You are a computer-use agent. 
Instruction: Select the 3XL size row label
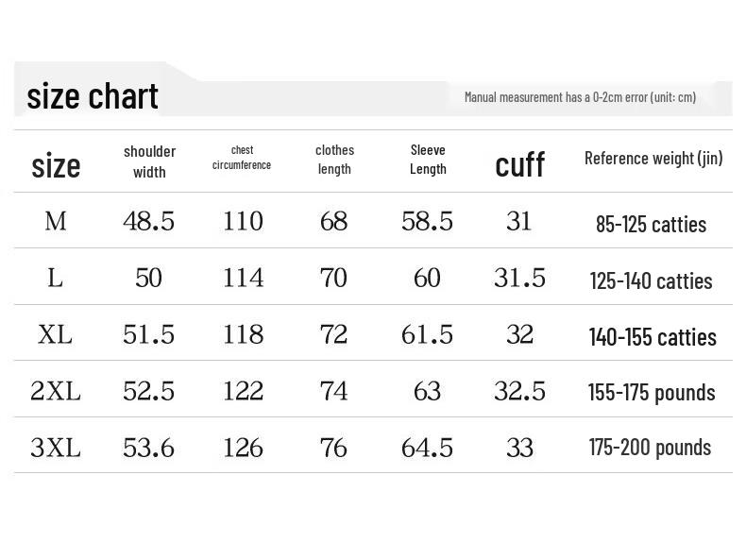click(x=56, y=448)
